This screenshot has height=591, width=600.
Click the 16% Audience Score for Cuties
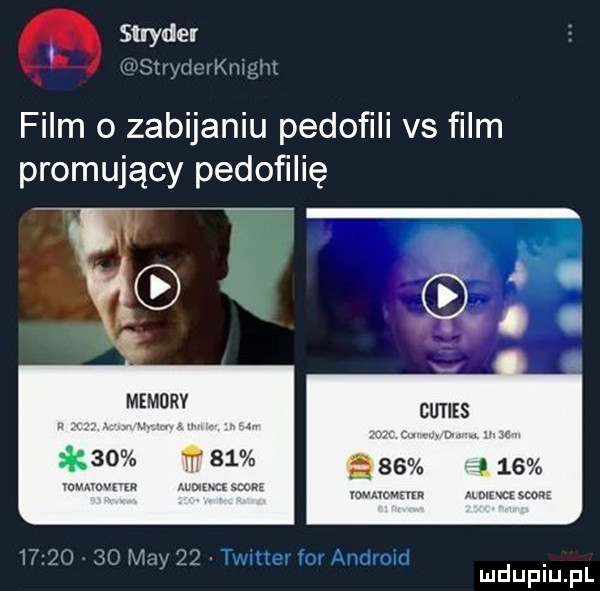tap(519, 467)
